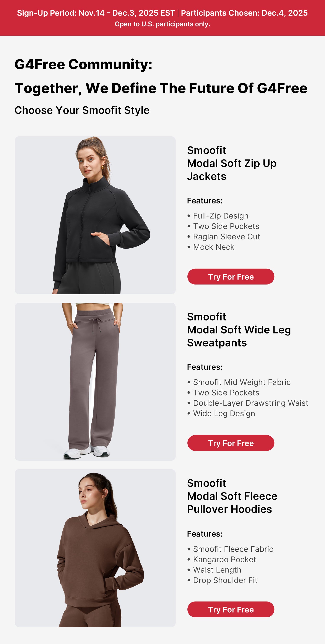
Task: Click the Open to U.S. participants only notice
Action: pos(162,24)
